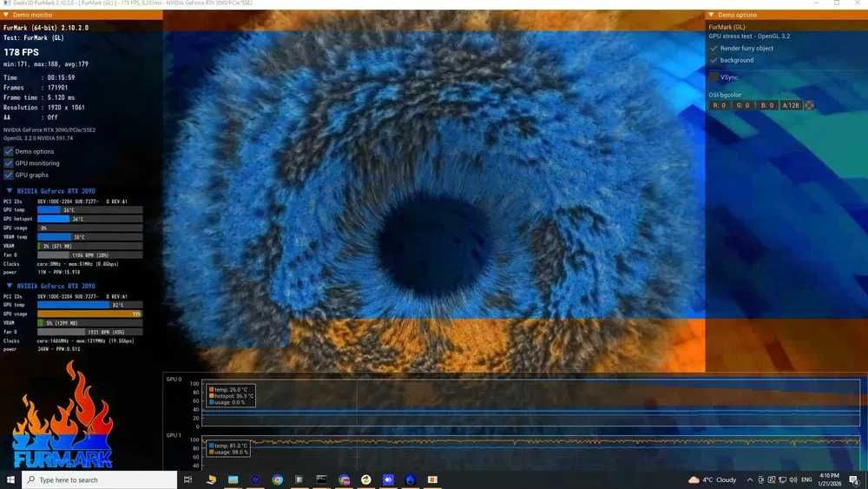Open the clock showing 4:10 PM

829,479
